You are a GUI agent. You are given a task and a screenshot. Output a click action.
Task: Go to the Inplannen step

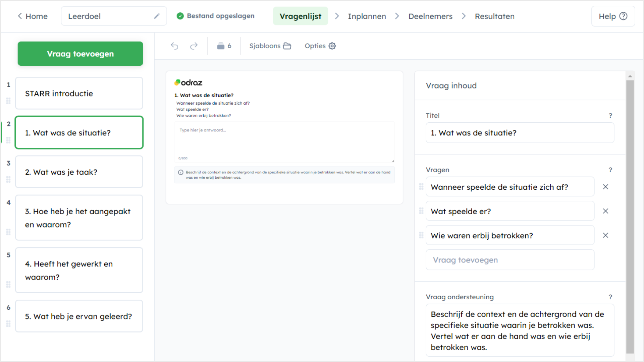click(367, 16)
